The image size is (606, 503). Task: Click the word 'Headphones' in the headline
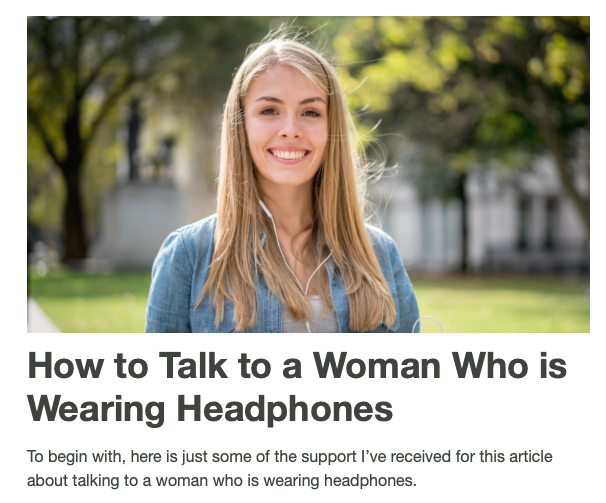[285, 409]
